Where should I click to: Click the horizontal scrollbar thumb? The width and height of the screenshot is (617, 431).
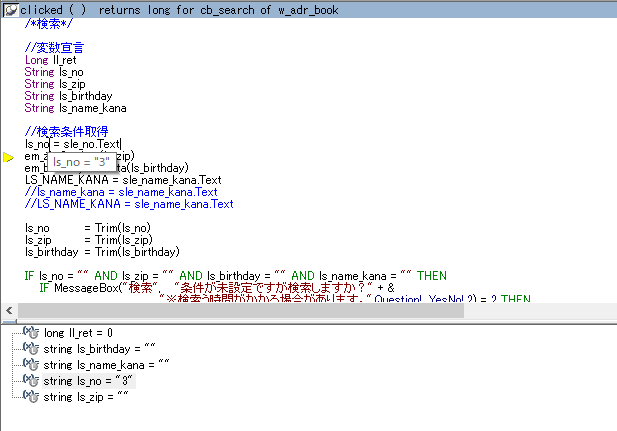(x=240, y=311)
